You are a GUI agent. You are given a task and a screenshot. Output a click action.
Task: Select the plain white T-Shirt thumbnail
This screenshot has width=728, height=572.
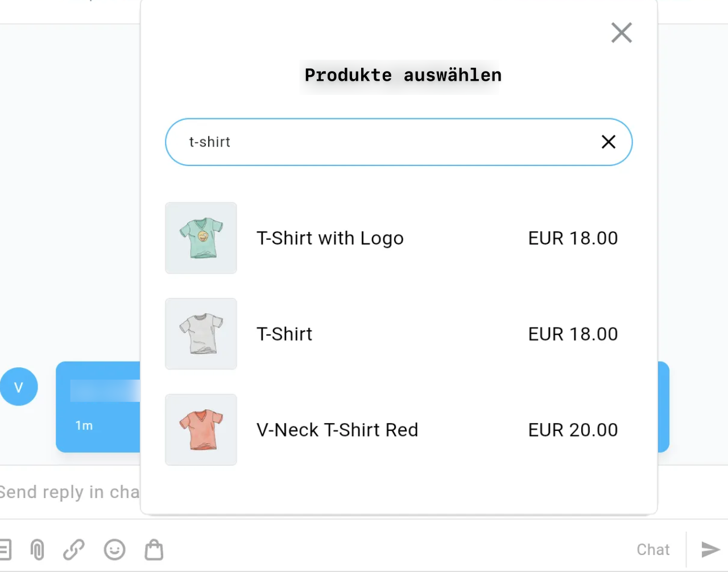click(x=201, y=334)
